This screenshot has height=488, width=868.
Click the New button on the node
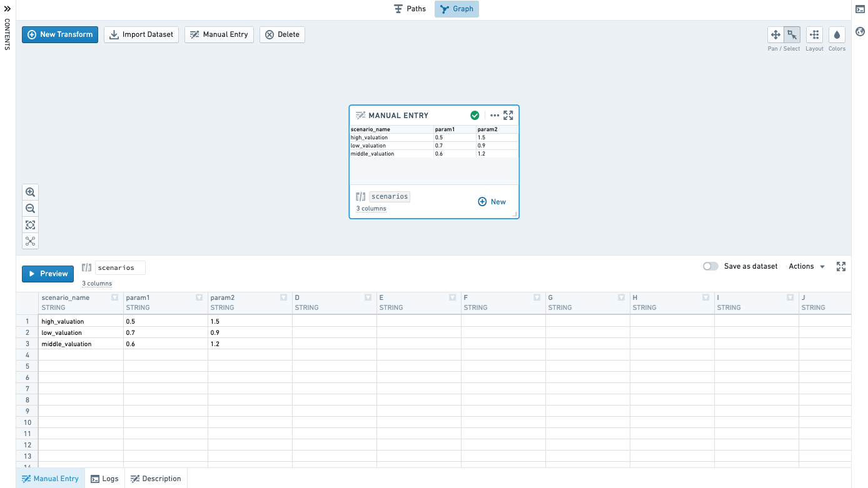[x=492, y=202]
